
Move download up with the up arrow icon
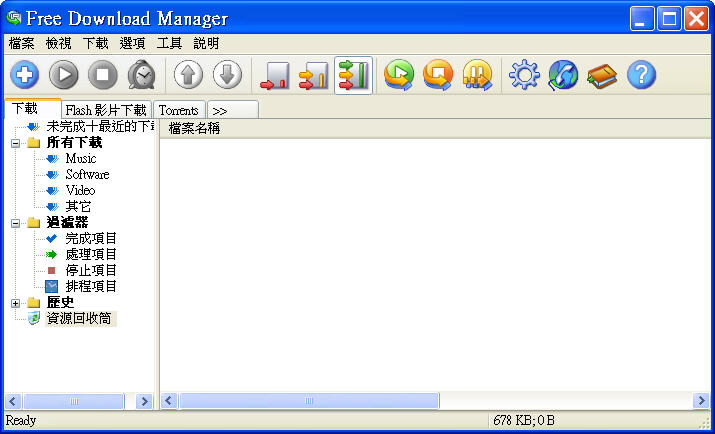pyautogui.click(x=188, y=75)
